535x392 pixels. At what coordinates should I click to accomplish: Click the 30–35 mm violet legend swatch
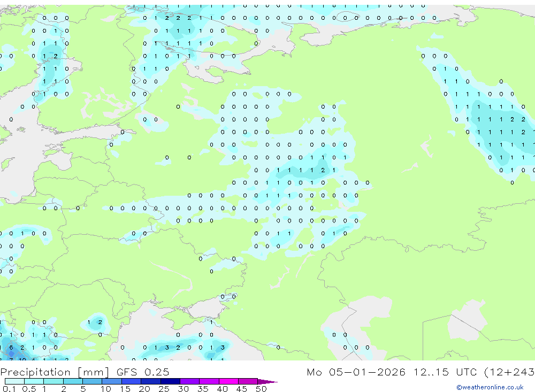coord(190,381)
